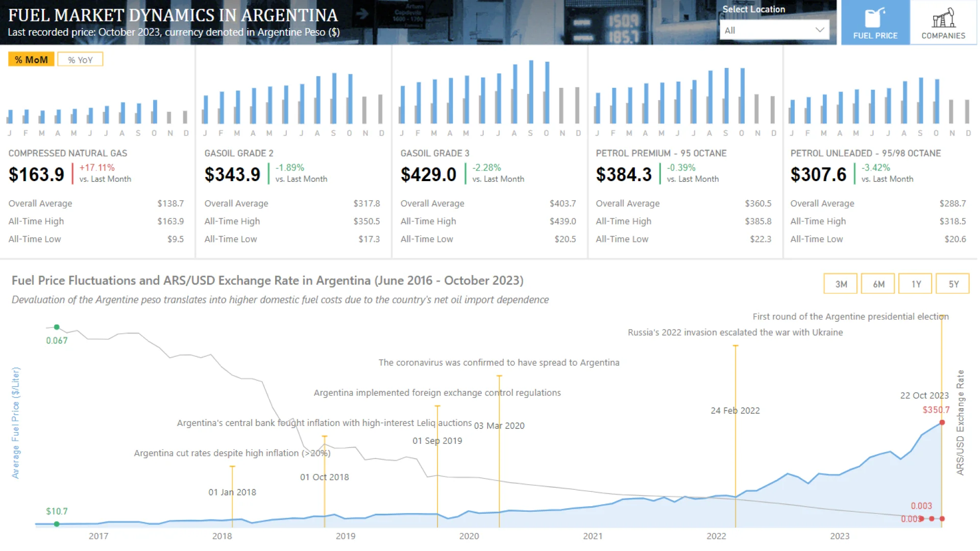The image size is (980, 551).
Task: Select the 5Y time range button
Action: coord(953,284)
